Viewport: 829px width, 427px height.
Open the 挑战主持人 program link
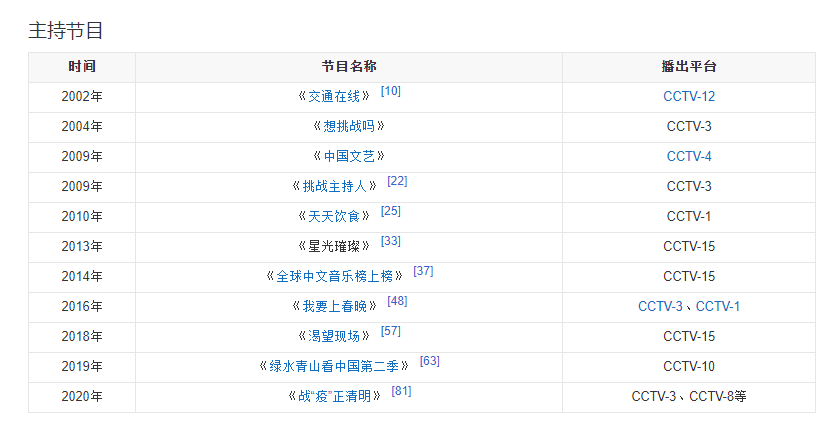(334, 187)
